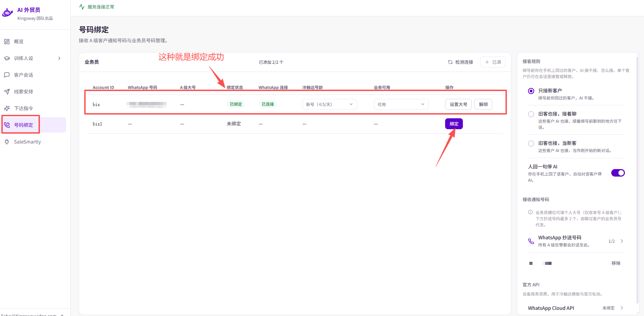Click the biz1 Account ID cell
Viewport: 644px width, 316px height.
pyautogui.click(x=97, y=124)
